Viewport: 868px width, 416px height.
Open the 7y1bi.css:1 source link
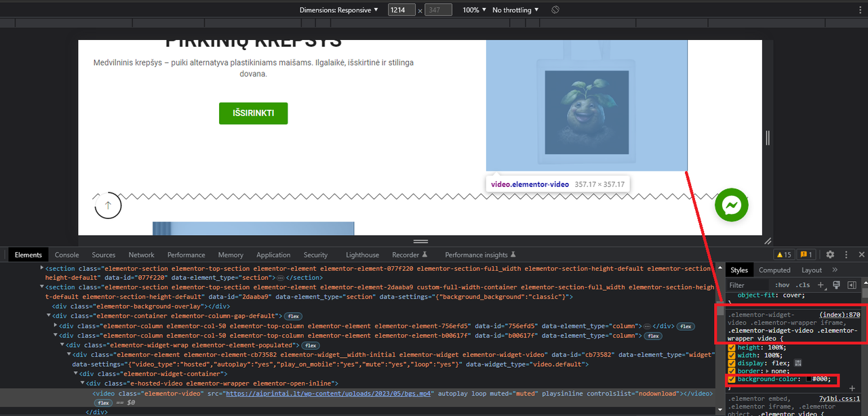(840, 398)
